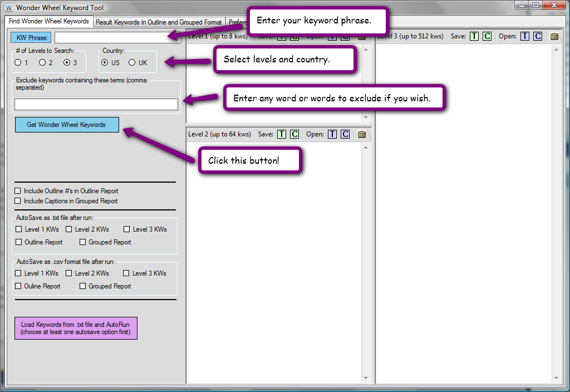The image size is (570, 392).
Task: Enable Include Outline #'s in Outline Report
Action: click(x=18, y=191)
